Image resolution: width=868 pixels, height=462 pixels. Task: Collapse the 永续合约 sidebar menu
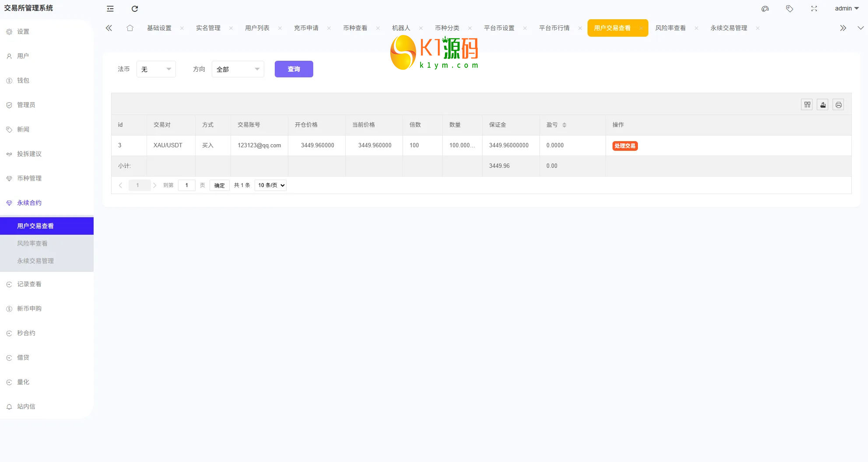click(47, 203)
